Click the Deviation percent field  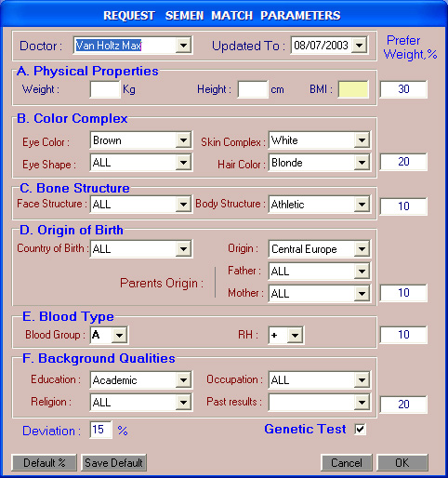point(100,430)
